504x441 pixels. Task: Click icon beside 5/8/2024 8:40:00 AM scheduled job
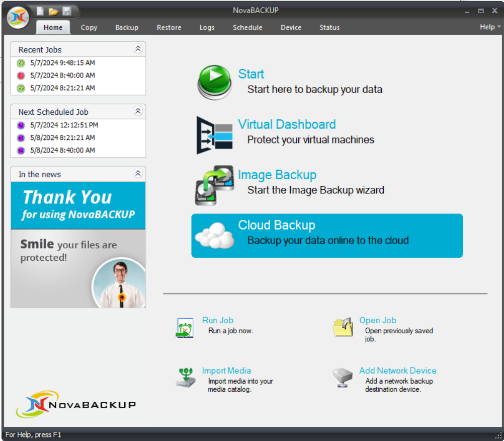pyautogui.click(x=21, y=150)
